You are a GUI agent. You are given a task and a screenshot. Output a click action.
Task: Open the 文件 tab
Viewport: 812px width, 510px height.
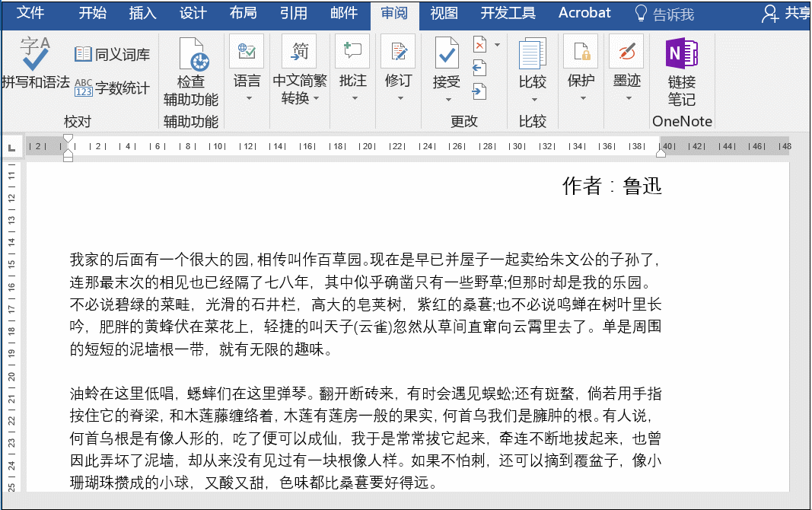30,13
